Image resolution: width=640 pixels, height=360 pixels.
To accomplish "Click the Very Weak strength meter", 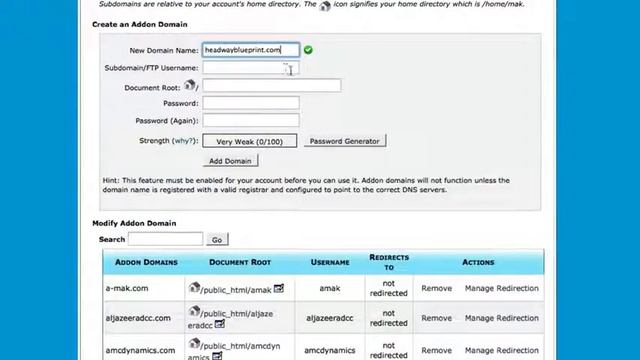I will [x=249, y=141].
